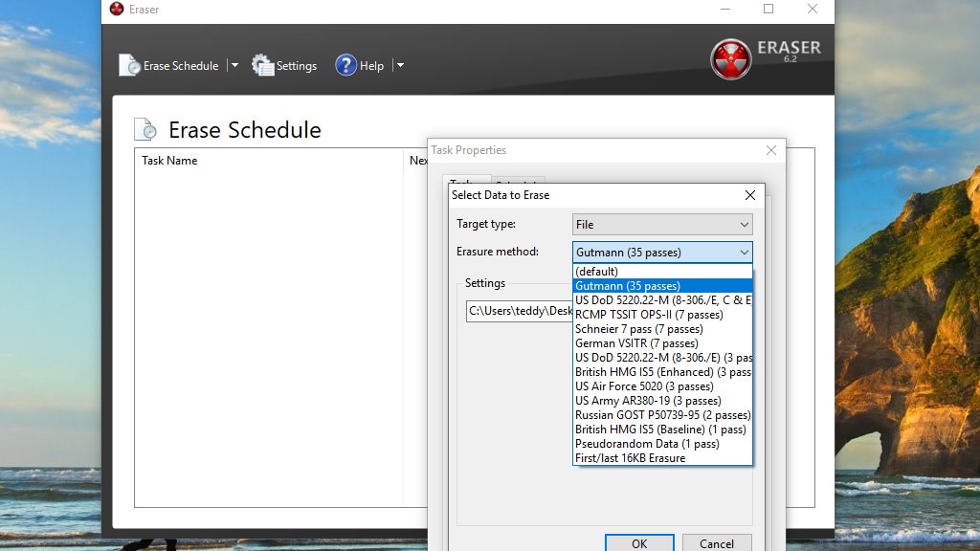Pick Pseudorandom Data (1 pass)
The width and height of the screenshot is (980, 551).
[662, 444]
